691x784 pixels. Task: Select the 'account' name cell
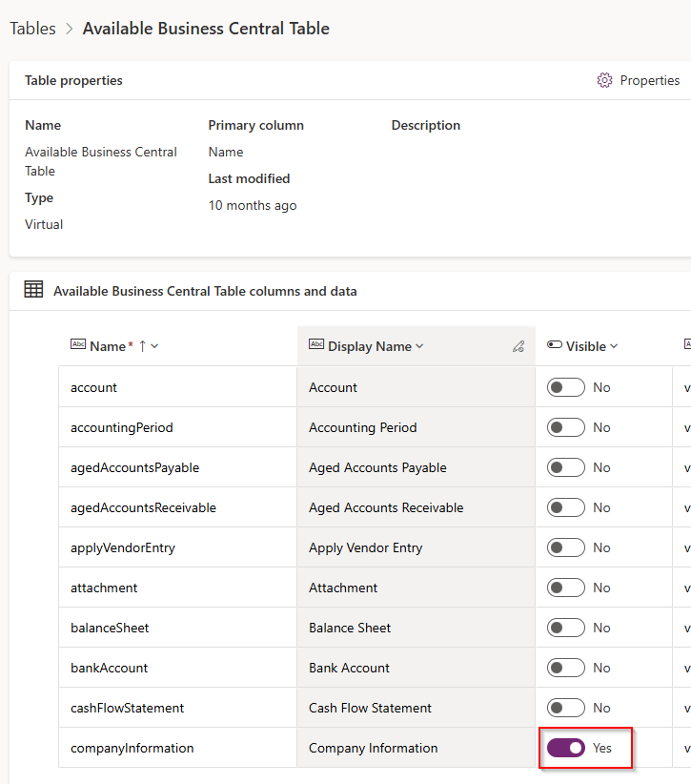178,387
